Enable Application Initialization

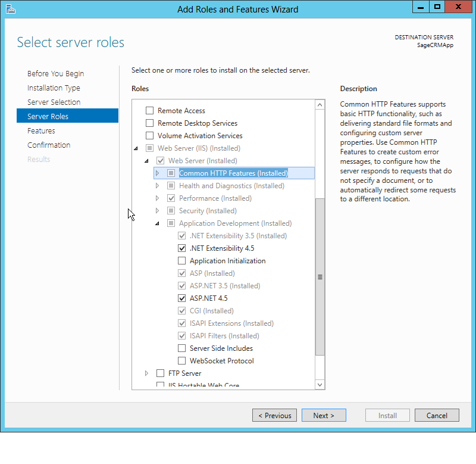pyautogui.click(x=182, y=260)
